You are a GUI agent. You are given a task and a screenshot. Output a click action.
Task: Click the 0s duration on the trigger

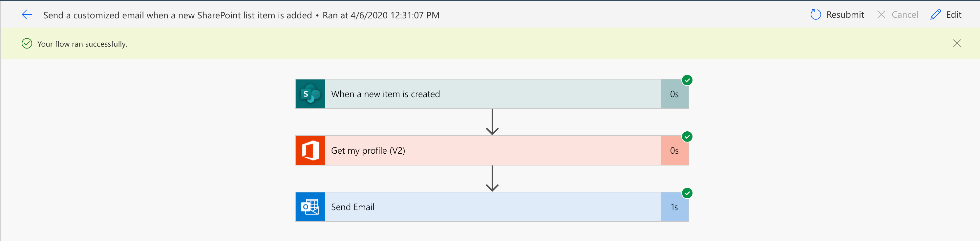point(674,94)
